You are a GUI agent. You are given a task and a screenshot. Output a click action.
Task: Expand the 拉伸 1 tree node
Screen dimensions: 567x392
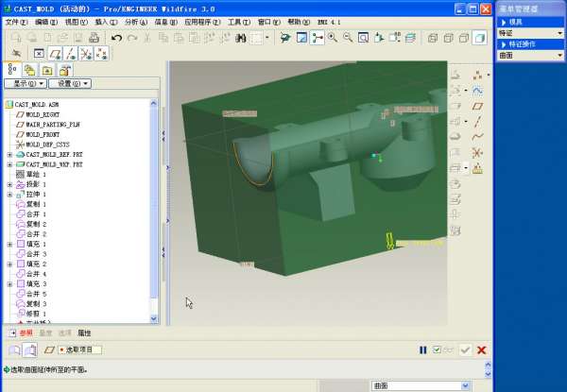click(9, 195)
